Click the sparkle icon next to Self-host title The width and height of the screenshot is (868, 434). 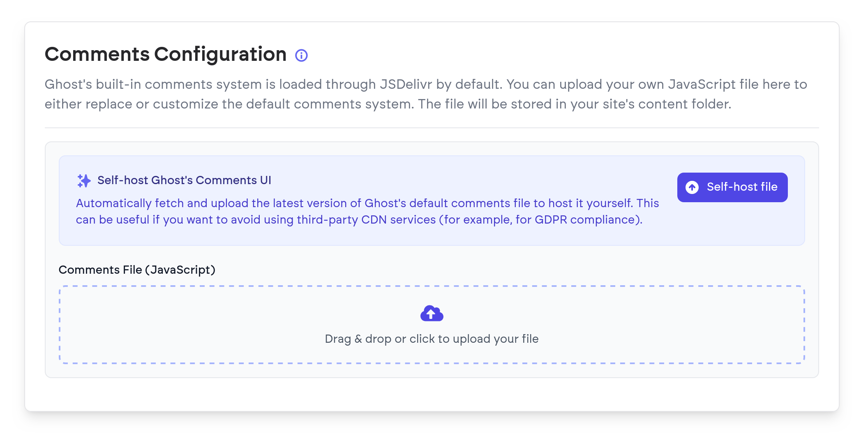point(84,180)
